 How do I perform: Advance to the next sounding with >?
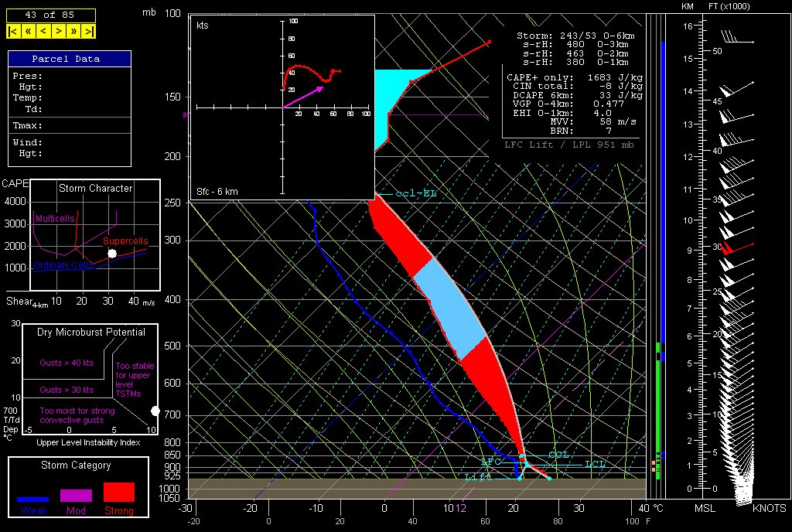coord(59,32)
